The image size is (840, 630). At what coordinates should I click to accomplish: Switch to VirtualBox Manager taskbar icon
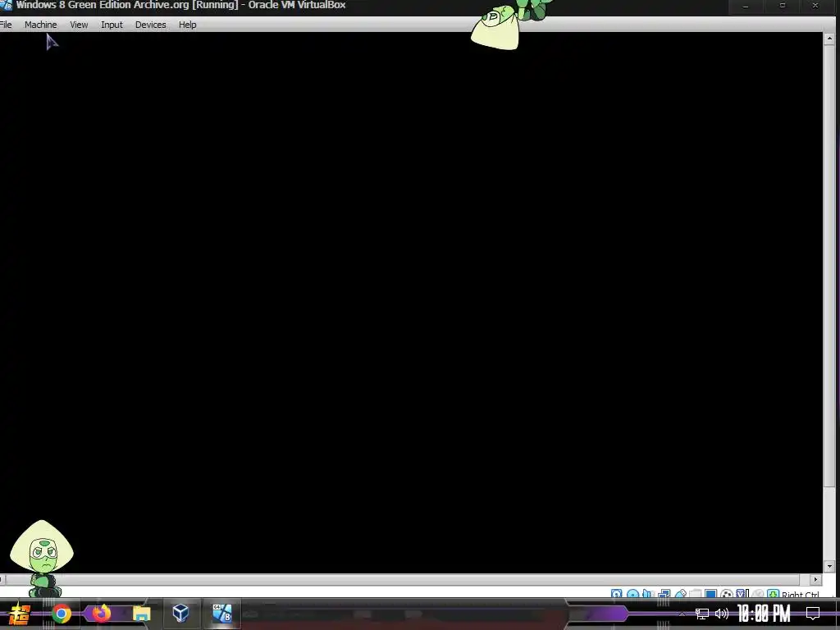pyautogui.click(x=180, y=613)
